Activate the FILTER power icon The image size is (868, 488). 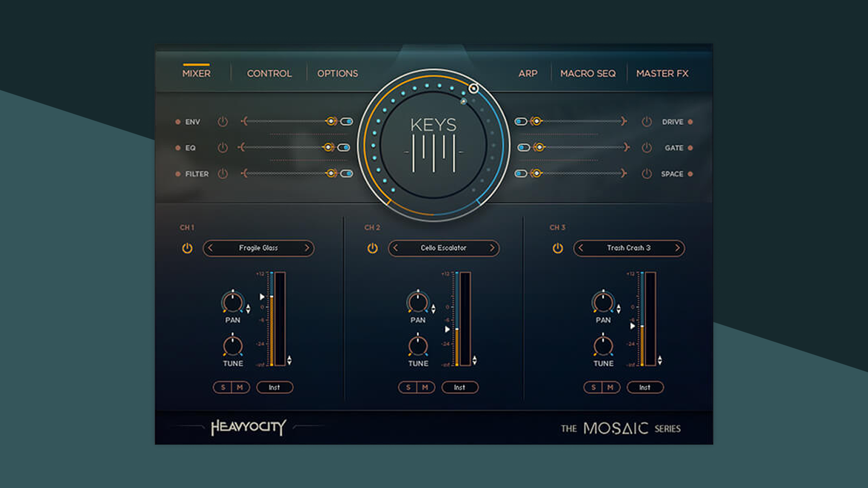(x=222, y=174)
